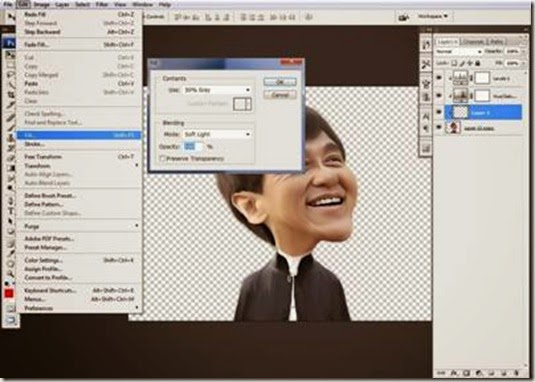Image resolution: width=535 pixels, height=382 pixels.
Task: Choose Keyboard Shortcuts... menu item
Action: pyautogui.click(x=79, y=290)
